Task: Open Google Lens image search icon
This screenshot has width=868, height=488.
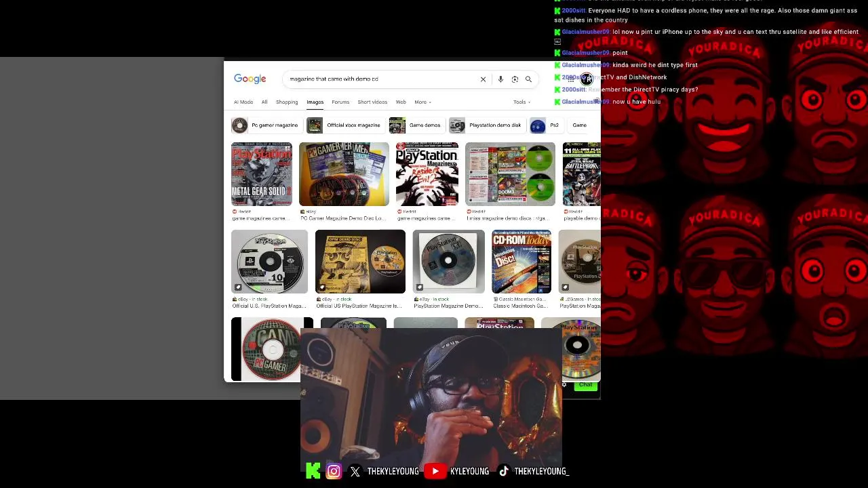Action: [515, 79]
